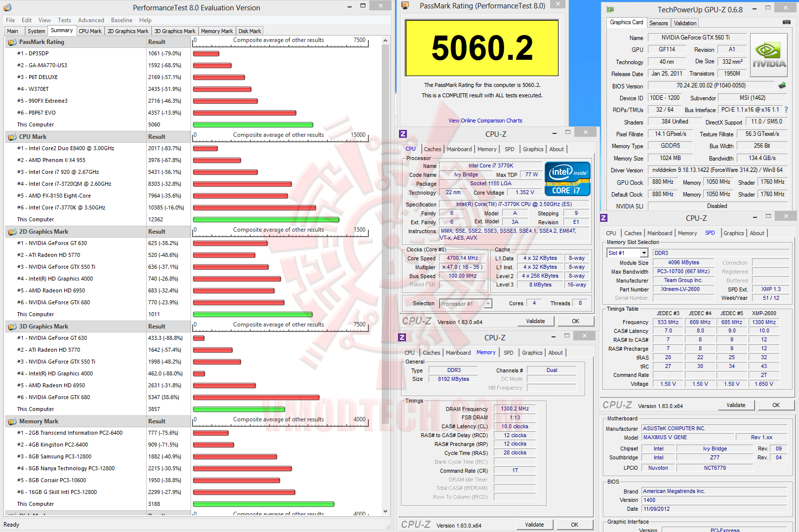Screen dimensions: 799x532
Task: Click the DRAM Frequency value 1300.2 MHz
Action: coord(515,409)
